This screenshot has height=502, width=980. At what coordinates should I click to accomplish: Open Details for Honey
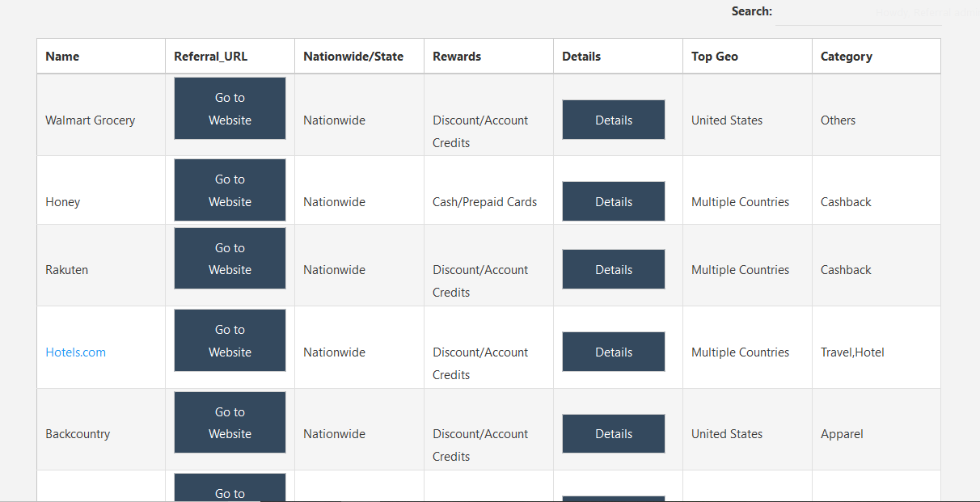pos(614,201)
